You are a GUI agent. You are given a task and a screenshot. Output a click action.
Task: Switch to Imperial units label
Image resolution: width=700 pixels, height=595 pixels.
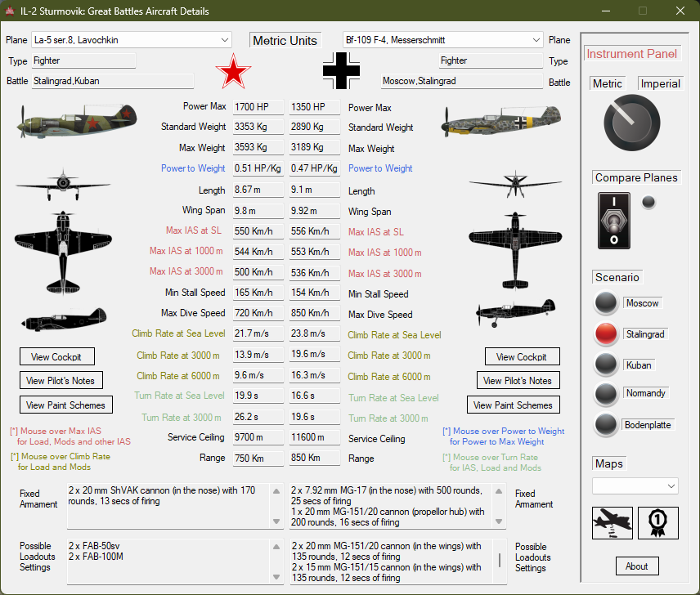pos(659,83)
